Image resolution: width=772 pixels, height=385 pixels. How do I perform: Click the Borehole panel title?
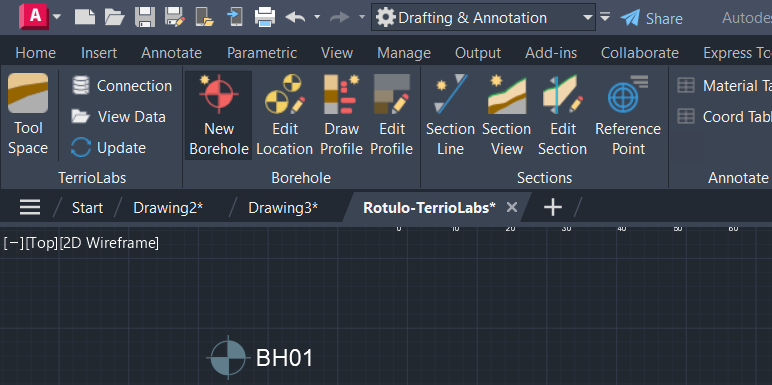pyautogui.click(x=301, y=178)
